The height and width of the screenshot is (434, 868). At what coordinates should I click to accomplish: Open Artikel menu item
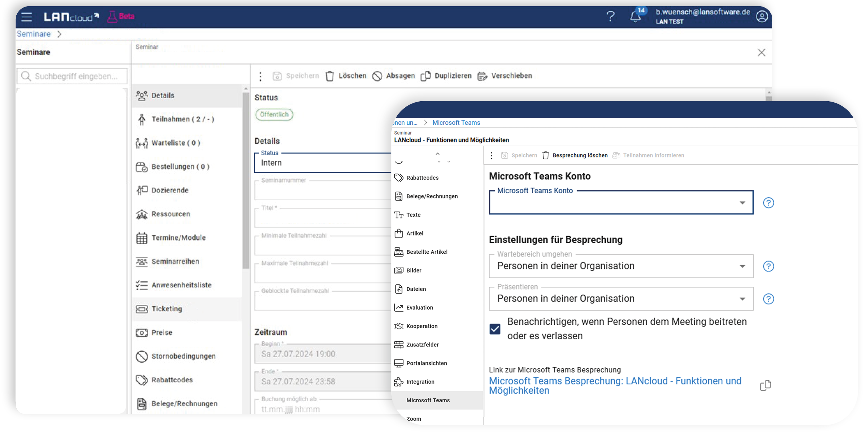pos(437,233)
